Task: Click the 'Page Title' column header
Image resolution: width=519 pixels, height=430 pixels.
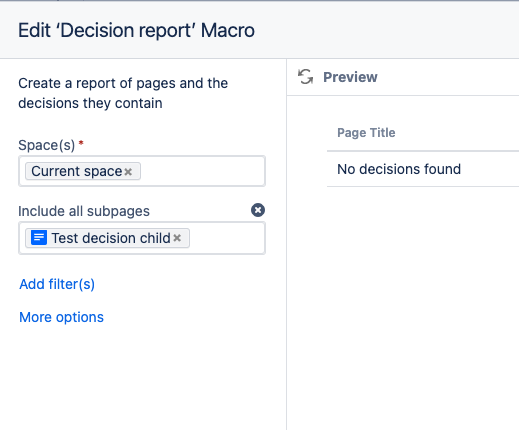Action: pos(366,133)
